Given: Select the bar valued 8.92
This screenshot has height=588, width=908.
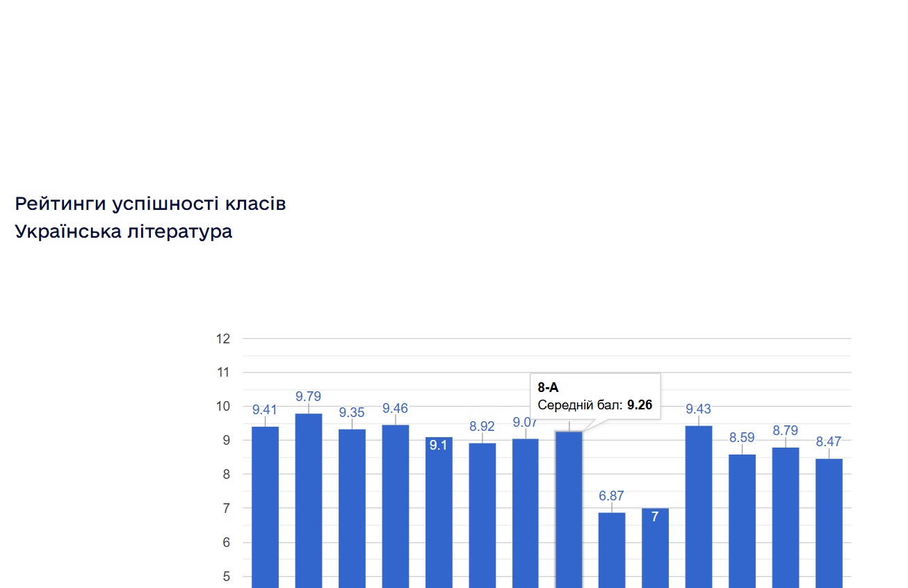Looking at the screenshot, I should [483, 515].
